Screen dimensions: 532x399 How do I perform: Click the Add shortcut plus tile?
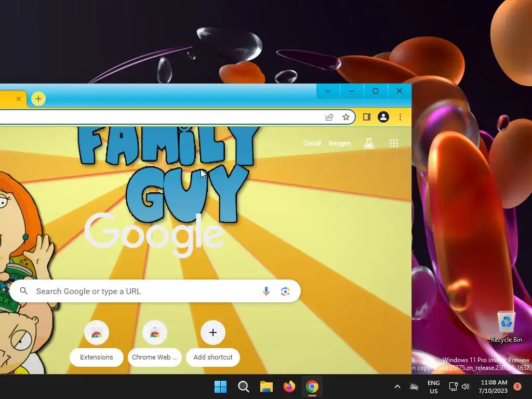coord(212,332)
